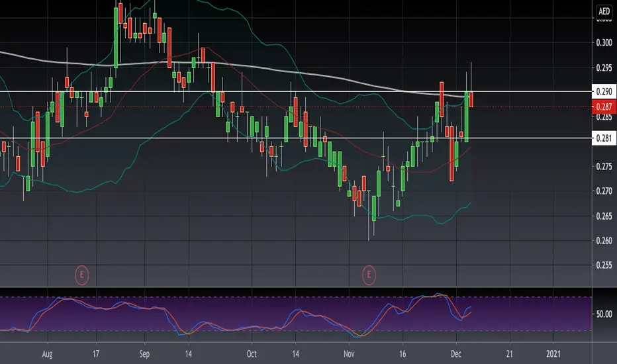Select the 0.290 horizontal line price label
Image resolution: width=617 pixels, height=364 pixels.
tap(604, 91)
